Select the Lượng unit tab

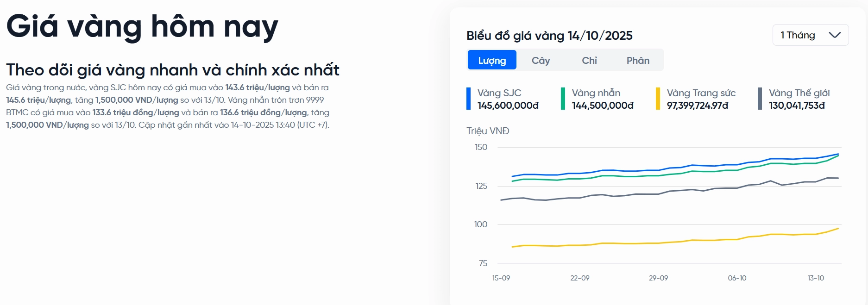[492, 60]
